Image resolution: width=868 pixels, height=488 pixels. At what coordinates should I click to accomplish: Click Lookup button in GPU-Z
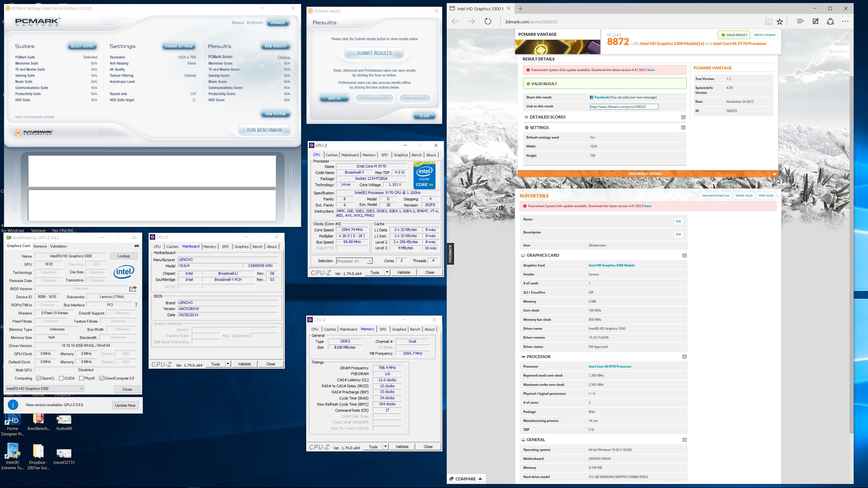[x=124, y=256]
